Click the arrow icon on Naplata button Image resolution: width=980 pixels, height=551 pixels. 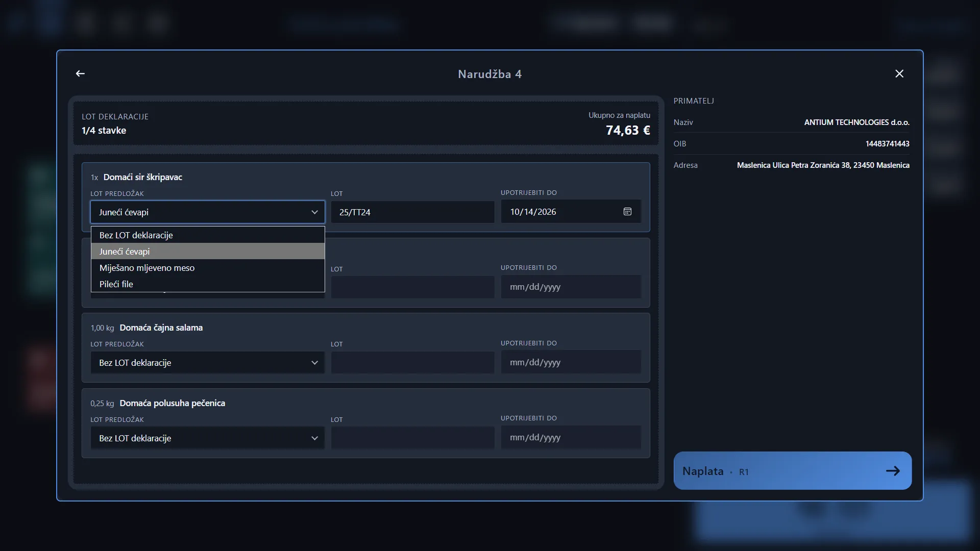coord(893,471)
